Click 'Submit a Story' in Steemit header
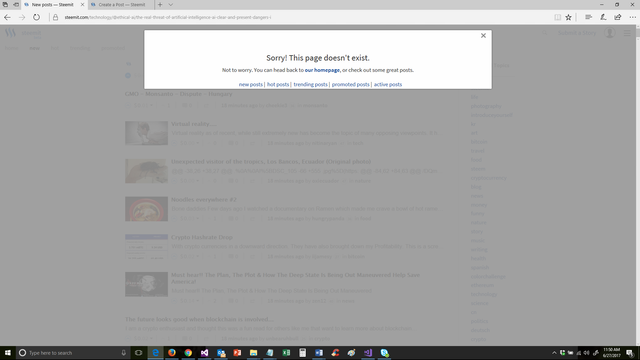Image resolution: width=640 pixels, height=360 pixels. coord(577,33)
